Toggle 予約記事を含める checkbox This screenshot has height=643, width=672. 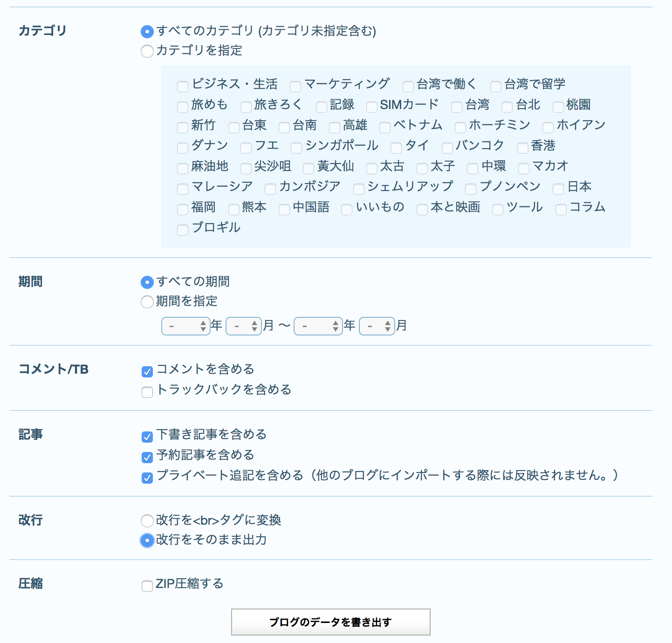pyautogui.click(x=147, y=457)
